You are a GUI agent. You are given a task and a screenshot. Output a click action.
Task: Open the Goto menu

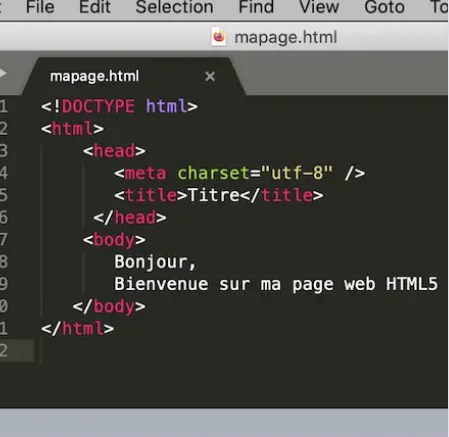tap(384, 7)
